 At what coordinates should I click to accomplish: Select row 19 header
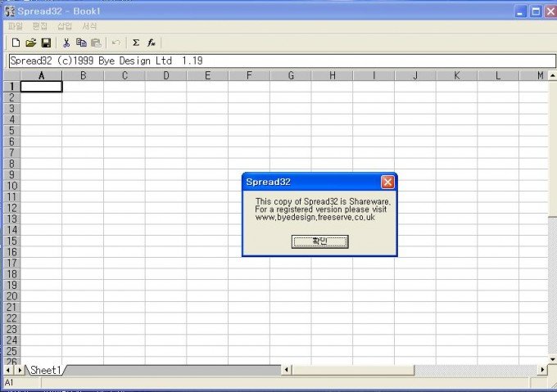[11, 285]
